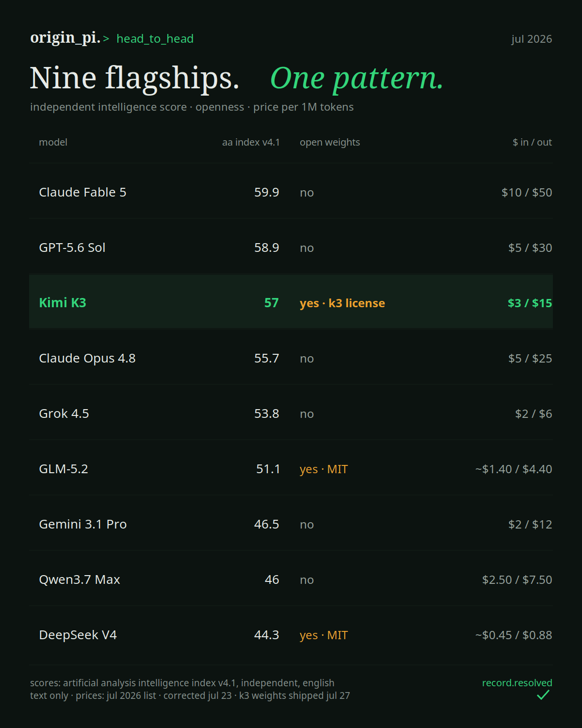
Task: Click the $5 / $25 price
Action: pyautogui.click(x=530, y=358)
